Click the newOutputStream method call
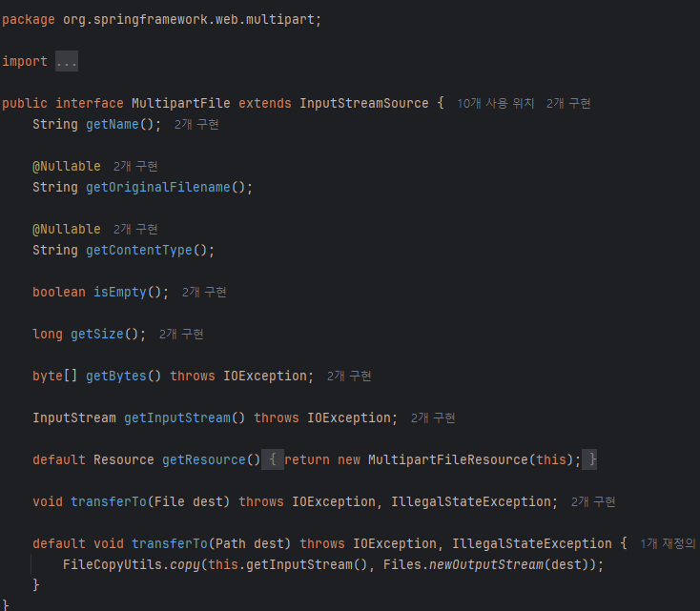Image resolution: width=700 pixels, height=611 pixels. (x=486, y=565)
